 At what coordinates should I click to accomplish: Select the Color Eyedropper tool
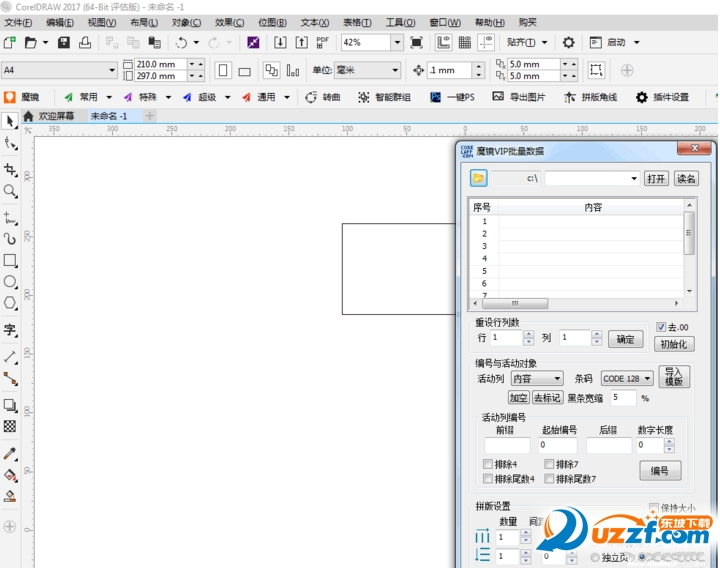10,454
